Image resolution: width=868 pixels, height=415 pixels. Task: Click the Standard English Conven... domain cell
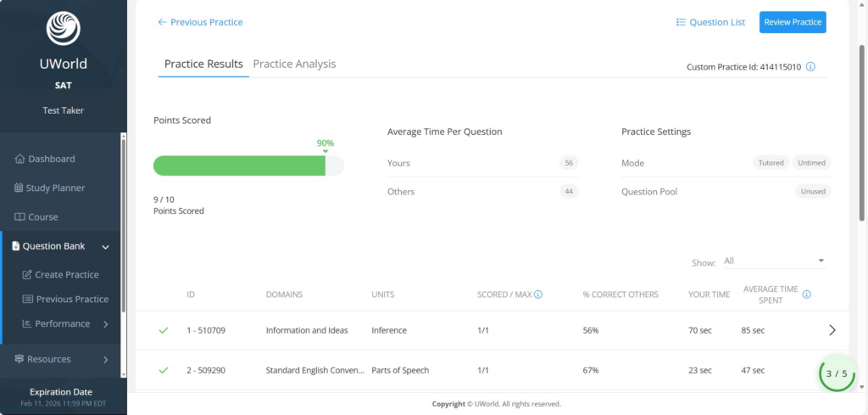point(315,370)
